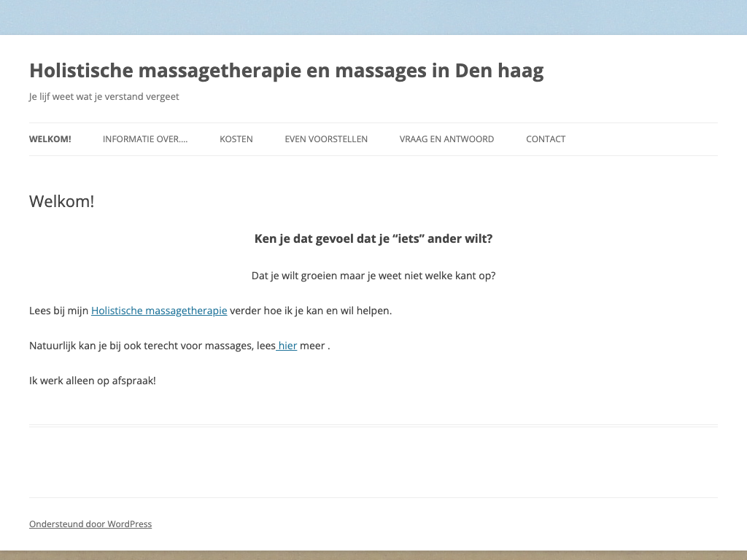Click the 'hier' link about massages
The width and height of the screenshot is (747, 560).
[287, 346]
